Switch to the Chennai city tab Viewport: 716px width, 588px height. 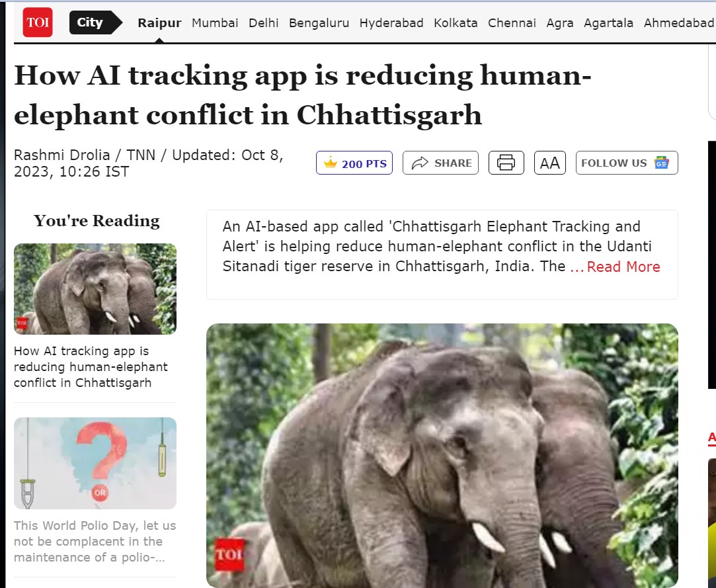coord(512,23)
